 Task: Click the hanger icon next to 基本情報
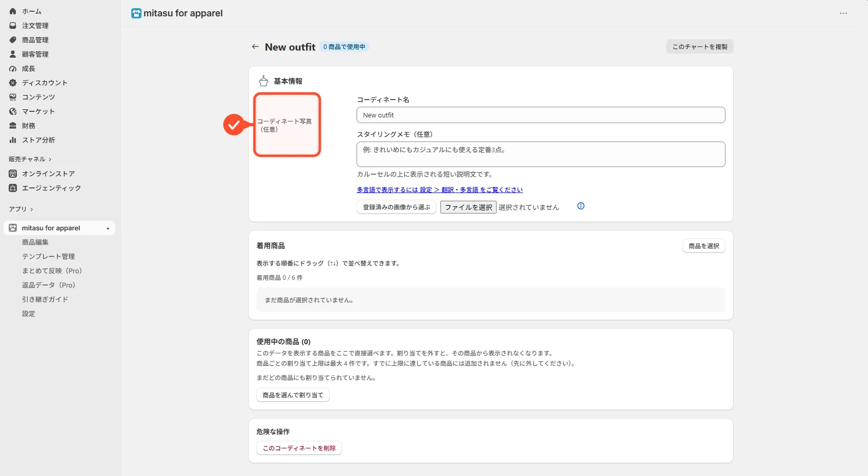click(x=264, y=81)
